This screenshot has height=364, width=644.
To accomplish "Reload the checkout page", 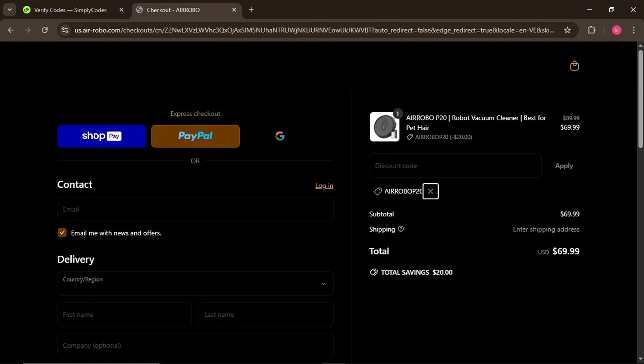I will click(45, 30).
